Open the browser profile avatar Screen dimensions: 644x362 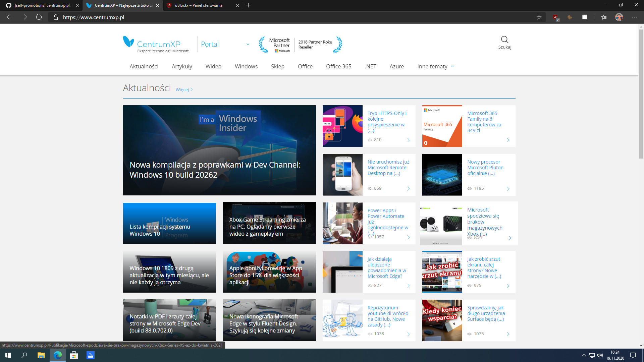click(x=619, y=17)
